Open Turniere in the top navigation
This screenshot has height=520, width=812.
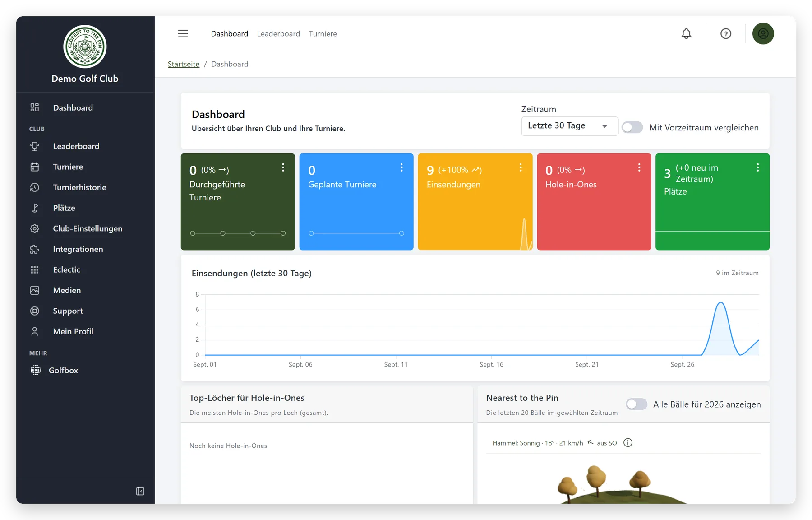(323, 34)
